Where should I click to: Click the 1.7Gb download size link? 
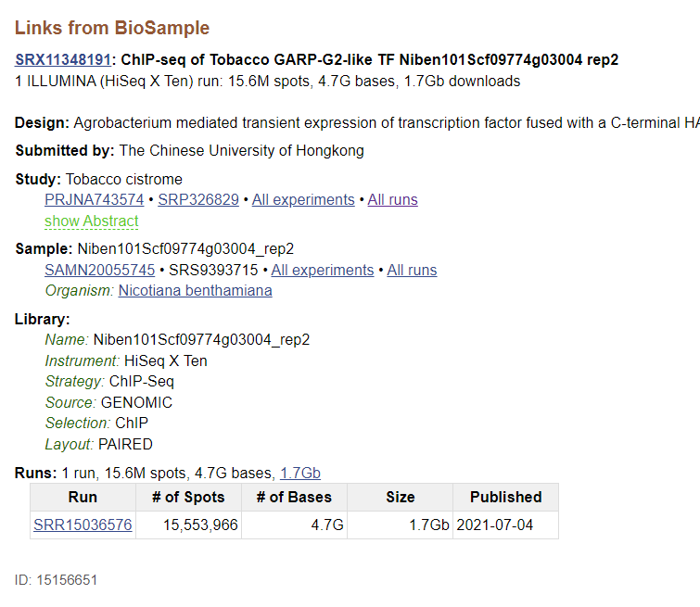[300, 473]
